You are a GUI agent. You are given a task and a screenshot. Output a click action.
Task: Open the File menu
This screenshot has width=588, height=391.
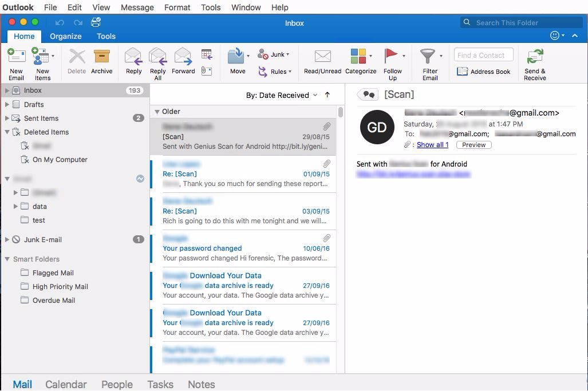[x=50, y=7]
